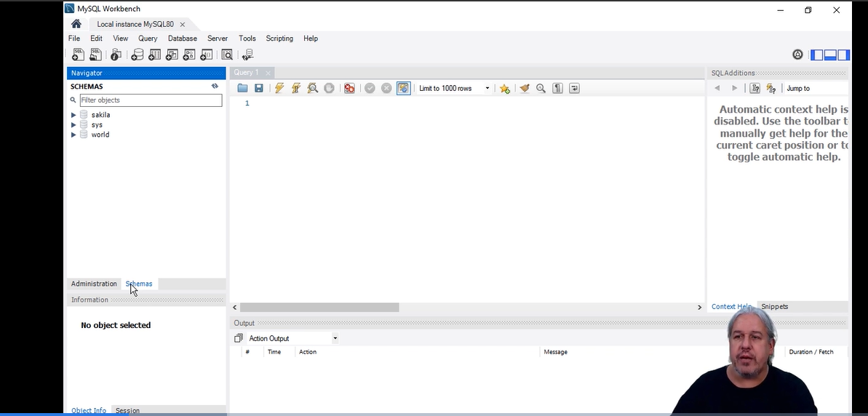Open the Tools menu
This screenshot has width=868, height=416.
point(247,38)
